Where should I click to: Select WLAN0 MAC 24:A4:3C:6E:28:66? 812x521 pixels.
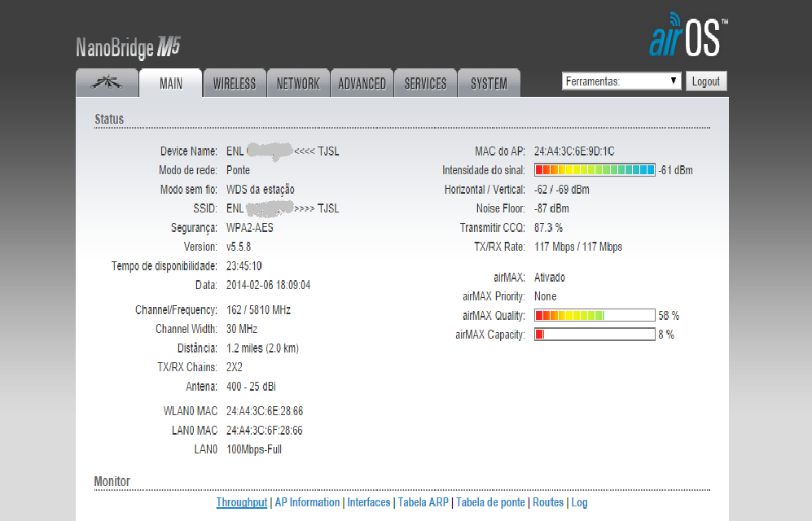[265, 411]
